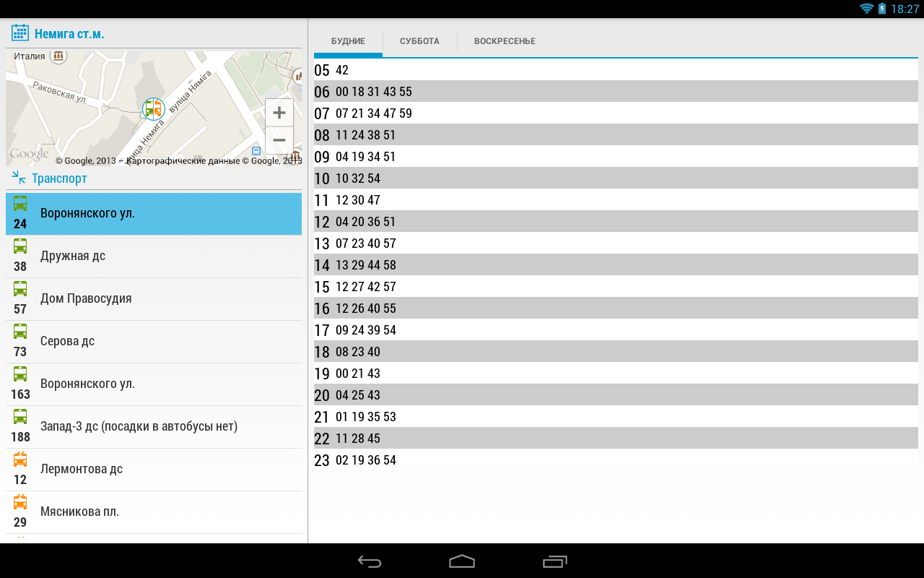
Task: Open the timetable calendar icon beside Немига ст.м.
Action: (19, 33)
